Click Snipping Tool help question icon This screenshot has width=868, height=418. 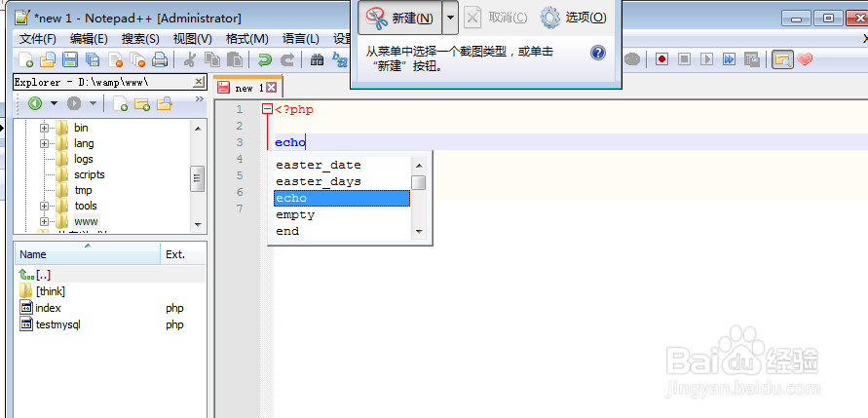click(x=598, y=54)
